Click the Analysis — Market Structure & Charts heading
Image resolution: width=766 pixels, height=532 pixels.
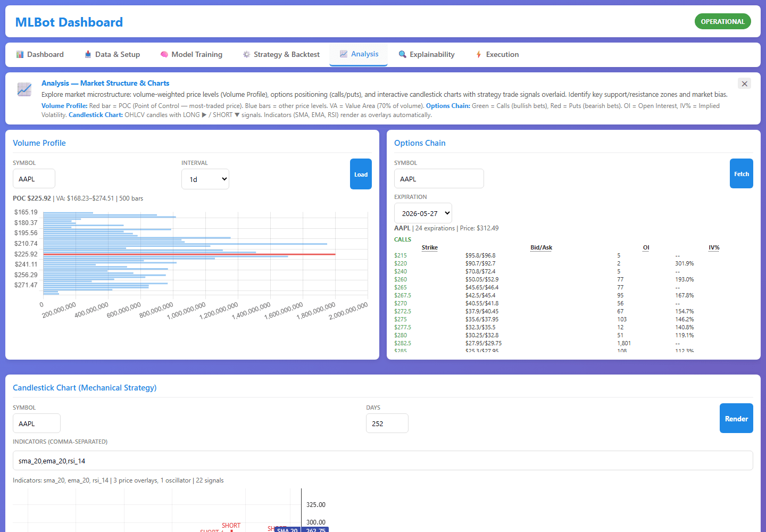coord(105,84)
